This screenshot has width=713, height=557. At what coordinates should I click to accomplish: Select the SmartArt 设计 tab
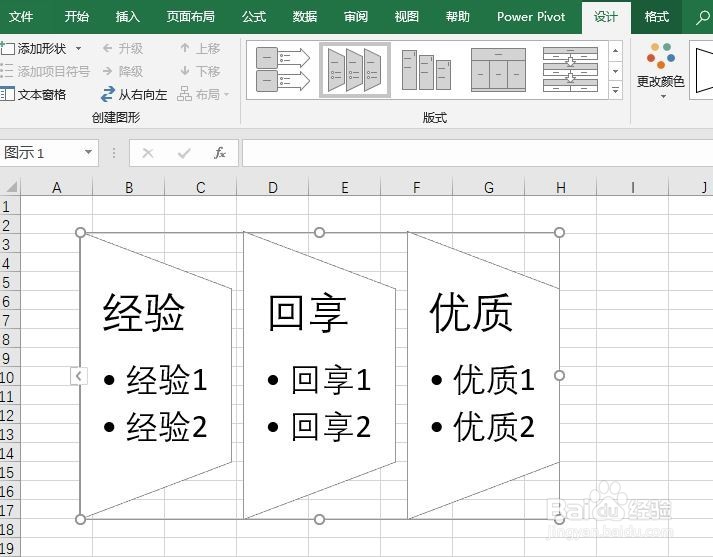click(x=606, y=17)
